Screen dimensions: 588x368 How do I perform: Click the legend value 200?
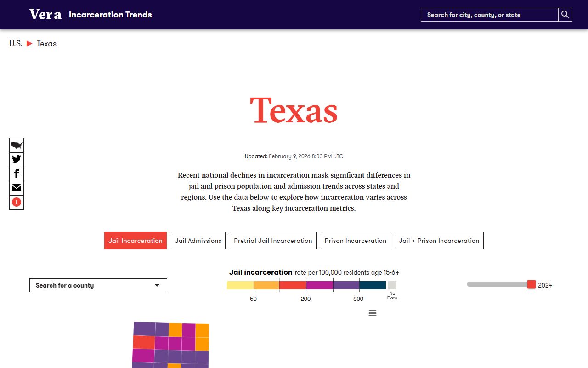[306, 299]
